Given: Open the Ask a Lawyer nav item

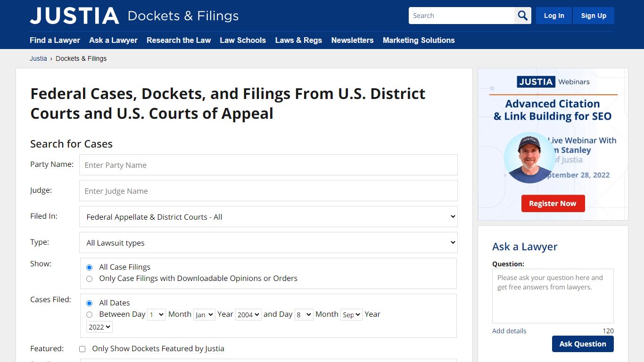Looking at the screenshot, I should tap(113, 40).
